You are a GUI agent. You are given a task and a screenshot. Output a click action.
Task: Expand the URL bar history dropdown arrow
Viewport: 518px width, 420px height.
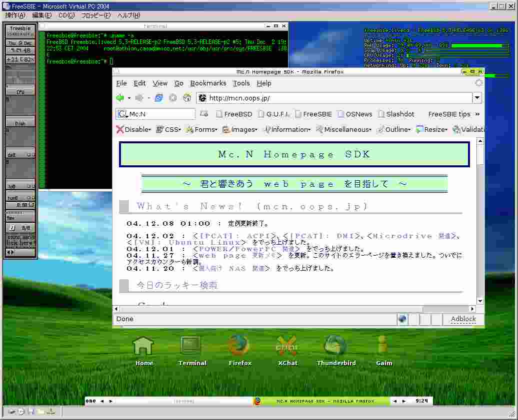coord(476,98)
